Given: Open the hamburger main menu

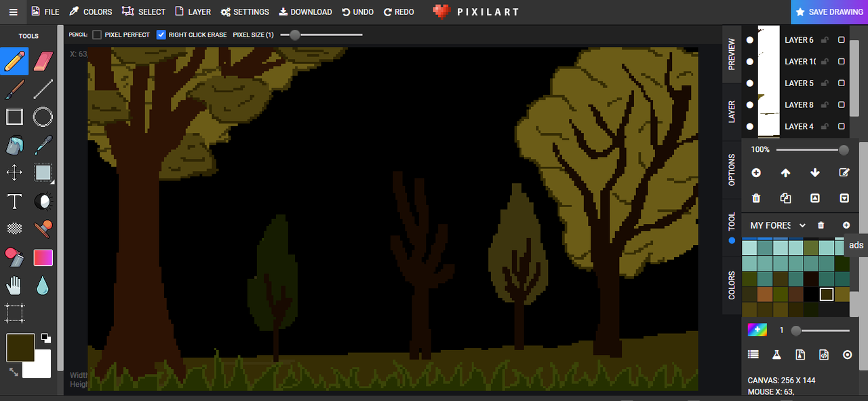Looking at the screenshot, I should coord(13,12).
